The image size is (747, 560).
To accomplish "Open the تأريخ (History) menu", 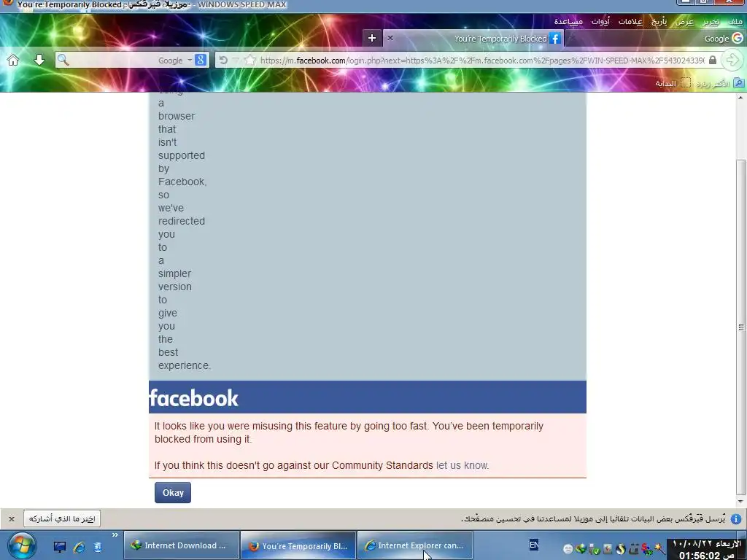I will pyautogui.click(x=659, y=21).
